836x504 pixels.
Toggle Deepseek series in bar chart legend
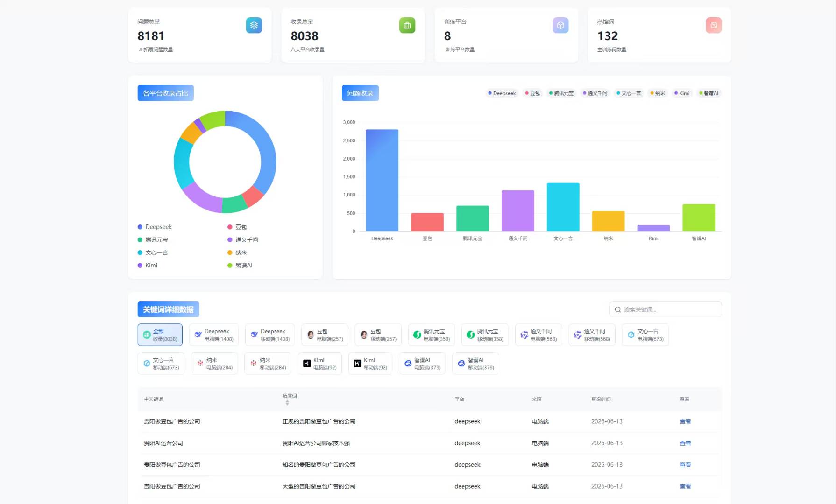tap(502, 93)
